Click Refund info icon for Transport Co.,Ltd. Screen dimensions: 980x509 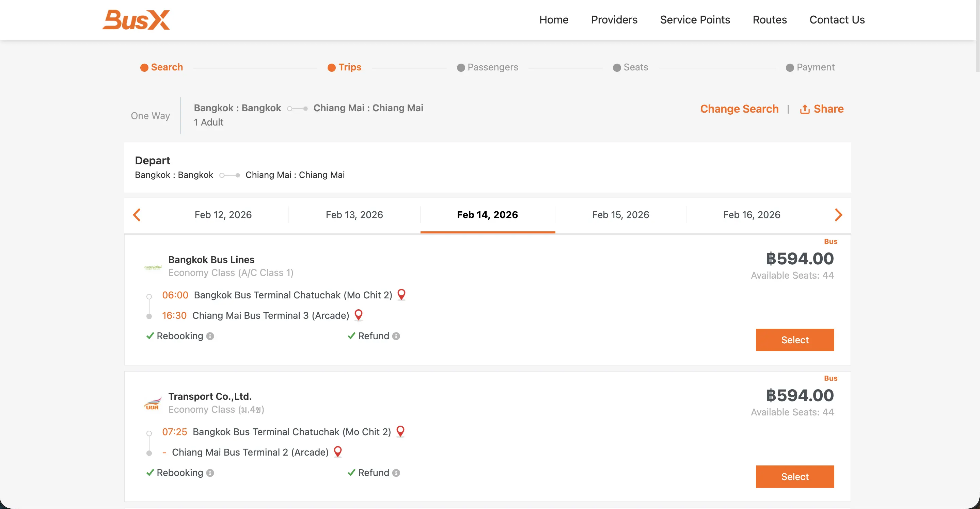point(396,473)
